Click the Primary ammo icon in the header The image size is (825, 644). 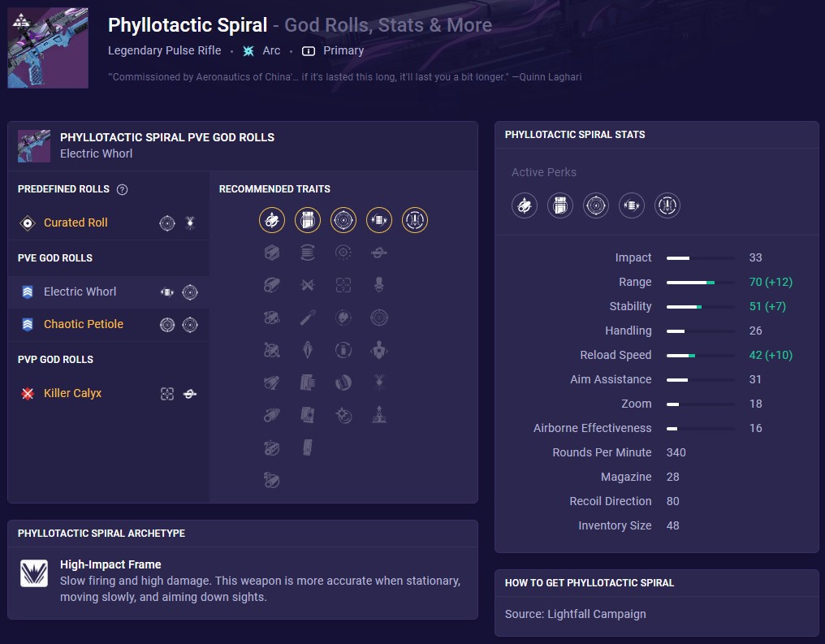(308, 50)
